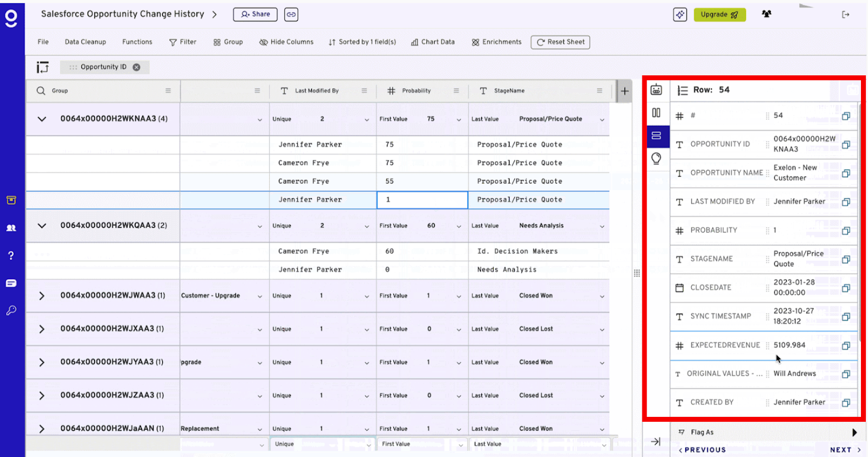Click the Reset Sheet button

click(560, 42)
